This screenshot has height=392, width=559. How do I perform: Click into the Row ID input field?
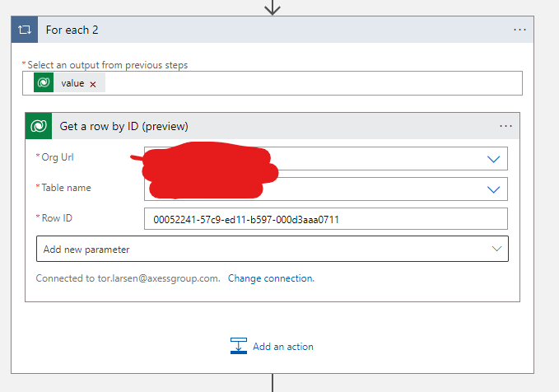coord(326,219)
